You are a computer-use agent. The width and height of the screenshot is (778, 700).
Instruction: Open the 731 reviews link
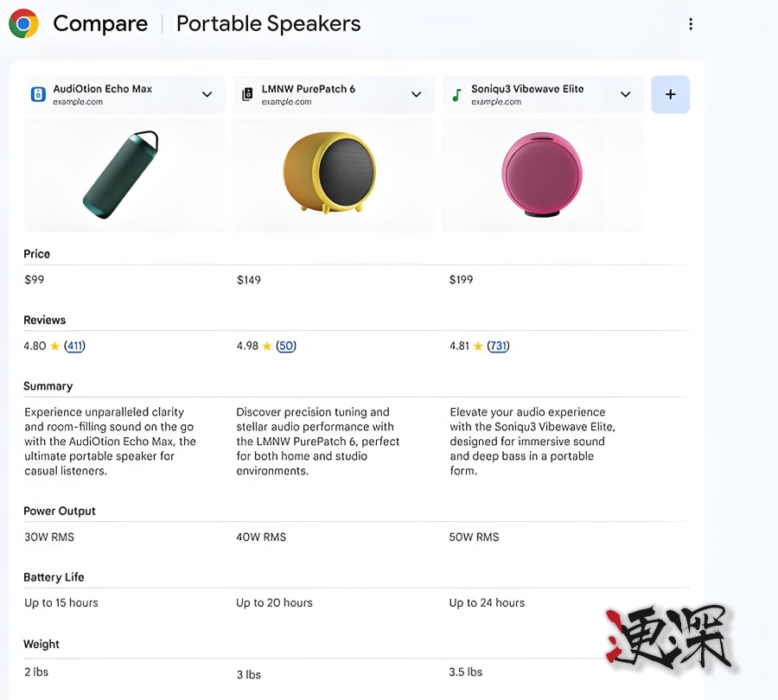pos(498,347)
